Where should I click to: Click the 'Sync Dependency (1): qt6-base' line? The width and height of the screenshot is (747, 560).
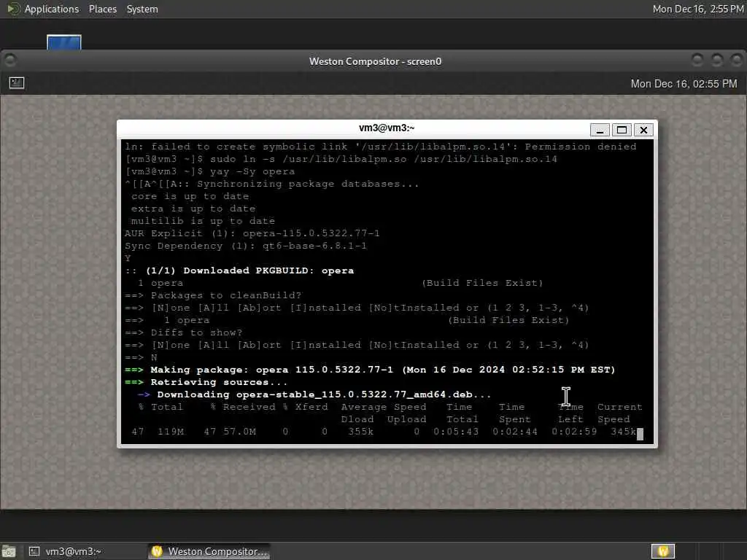pos(246,246)
